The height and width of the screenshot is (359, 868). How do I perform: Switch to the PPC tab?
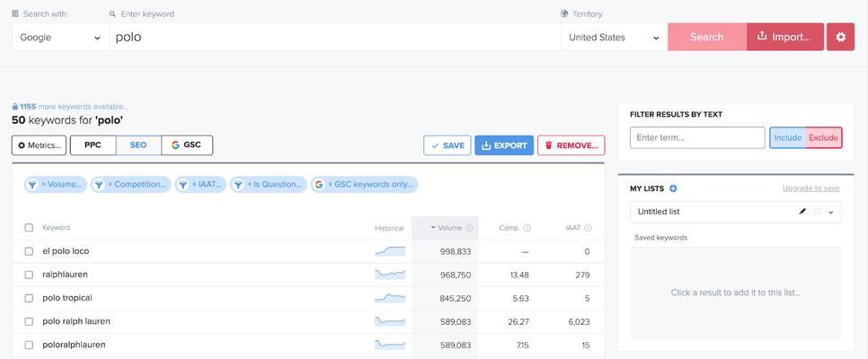pos(93,144)
